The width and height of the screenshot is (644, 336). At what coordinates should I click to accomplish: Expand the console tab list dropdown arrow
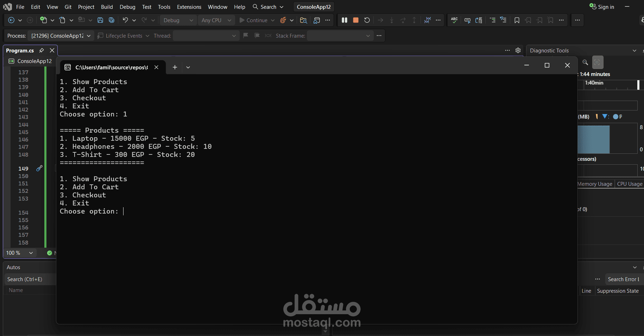[x=188, y=67]
